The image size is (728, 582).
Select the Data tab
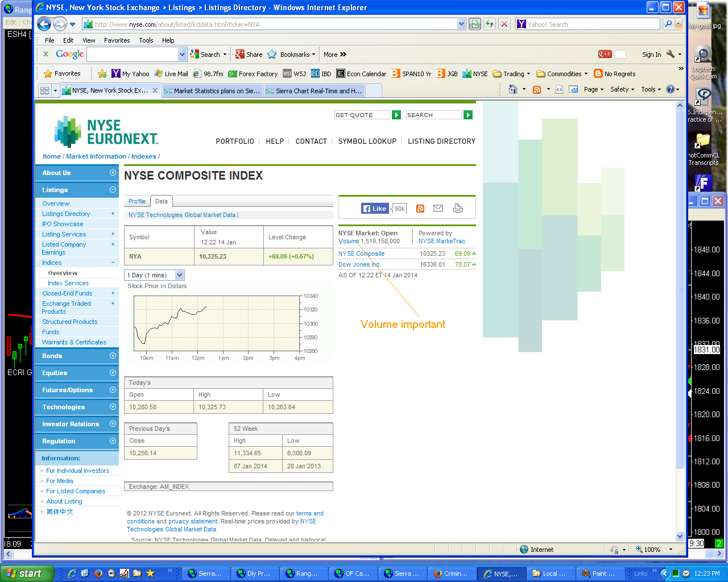(x=162, y=201)
